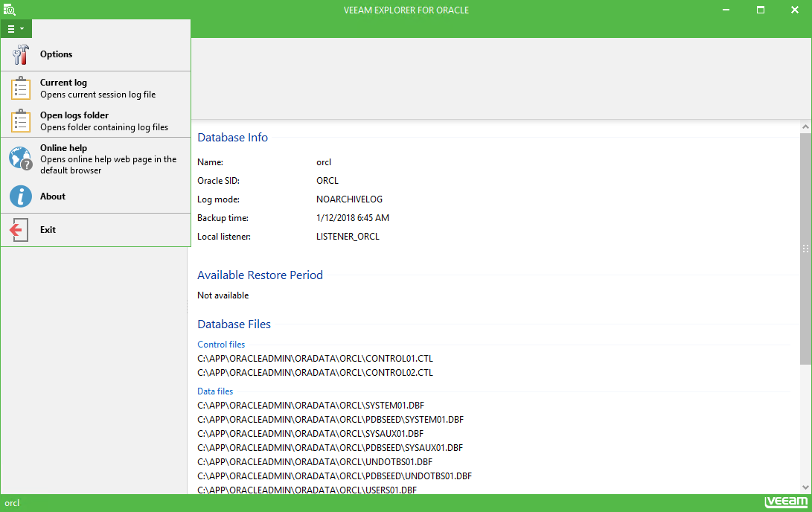The image size is (812, 512).
Task: Open the Current log menu entry
Action: point(96,88)
